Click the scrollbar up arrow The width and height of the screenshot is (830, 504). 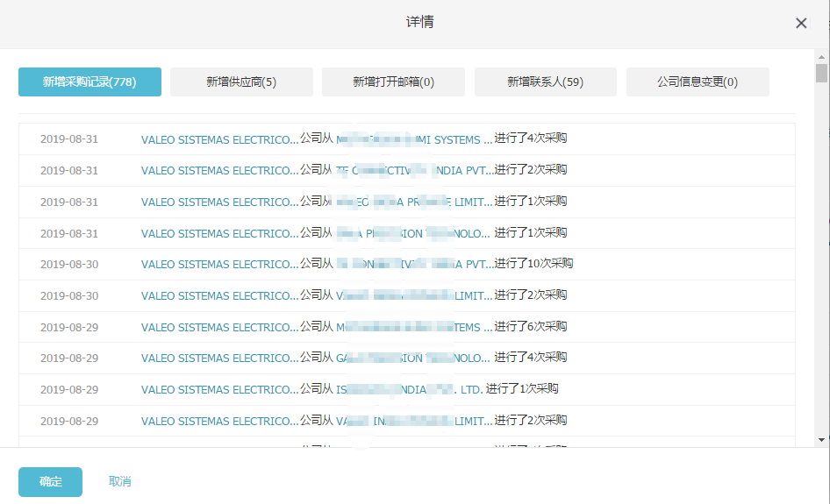(821, 55)
